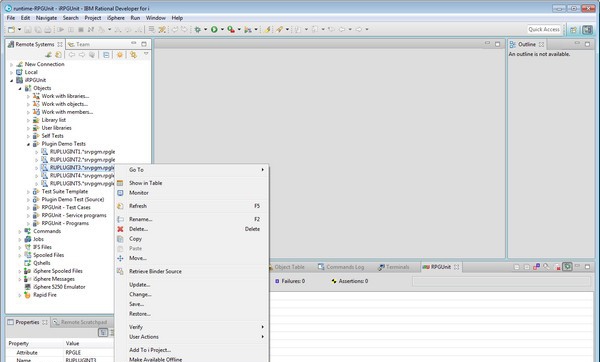Image resolution: width=600 pixels, height=362 pixels.
Task: Select iSphere 5250 Emulator in tree
Action: pyautogui.click(x=59, y=287)
